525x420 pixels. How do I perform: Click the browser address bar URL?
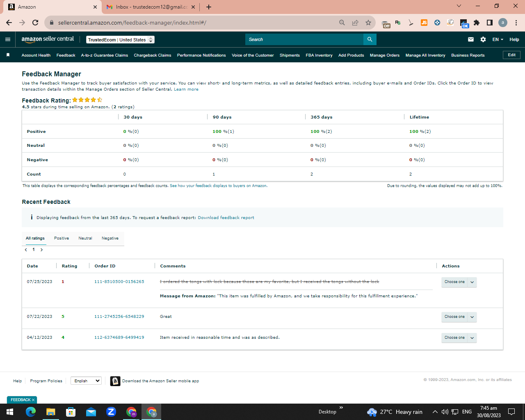(132, 23)
